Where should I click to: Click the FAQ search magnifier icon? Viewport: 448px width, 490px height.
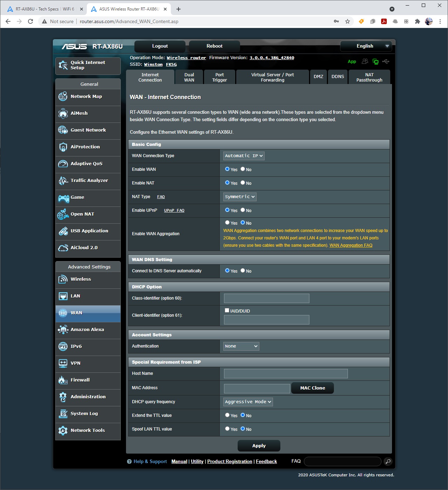click(x=388, y=462)
